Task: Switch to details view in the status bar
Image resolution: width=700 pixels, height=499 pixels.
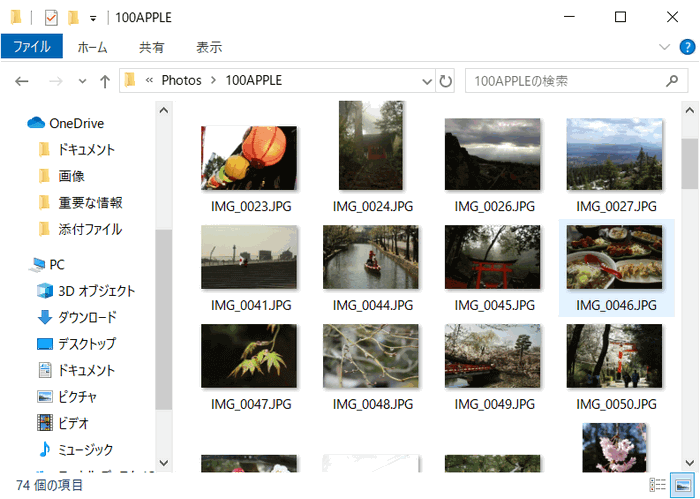Action: pos(658,485)
